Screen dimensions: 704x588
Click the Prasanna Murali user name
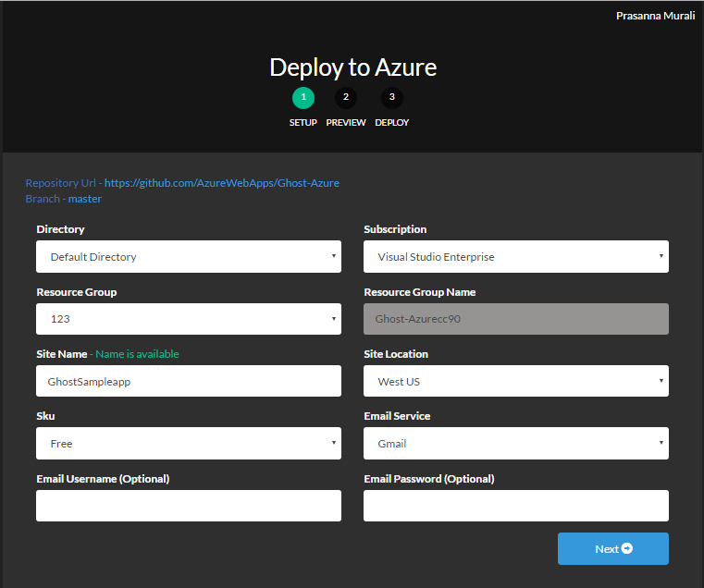tap(655, 16)
